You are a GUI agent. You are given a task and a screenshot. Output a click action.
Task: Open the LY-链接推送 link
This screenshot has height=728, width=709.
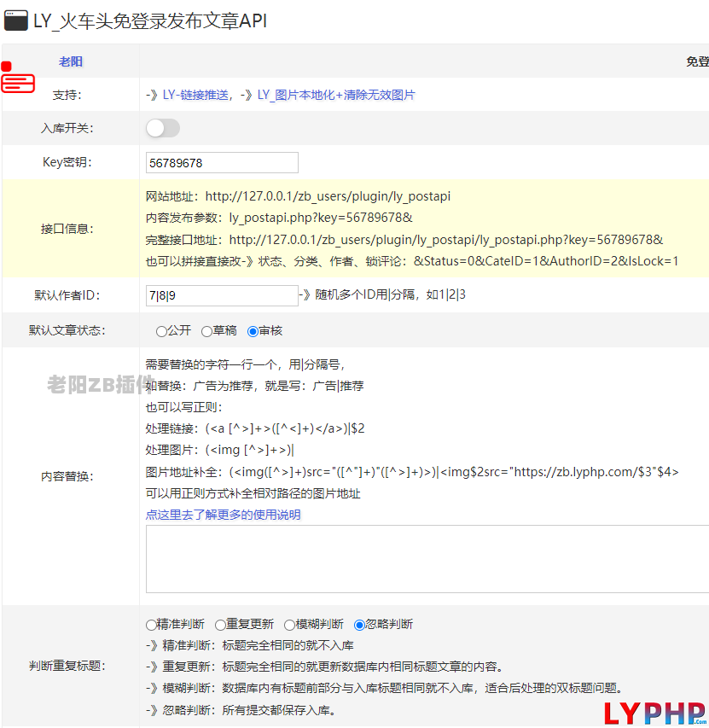pyautogui.click(x=195, y=95)
